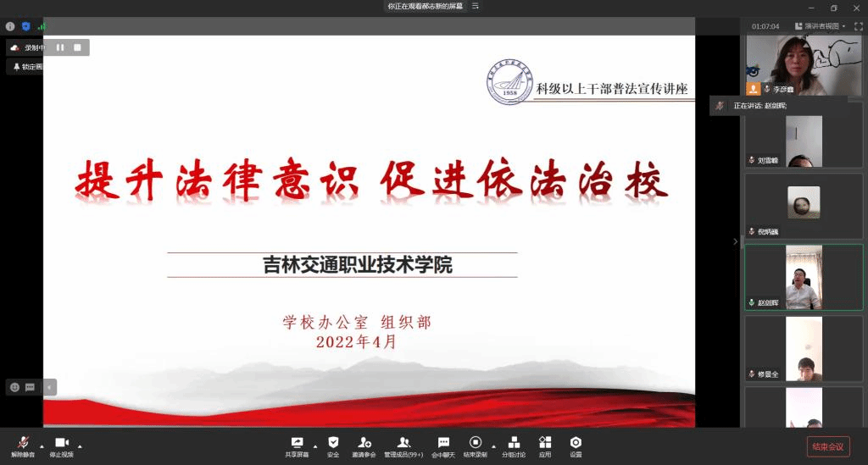
Task: Click the meeting info icon
Action: [10, 26]
